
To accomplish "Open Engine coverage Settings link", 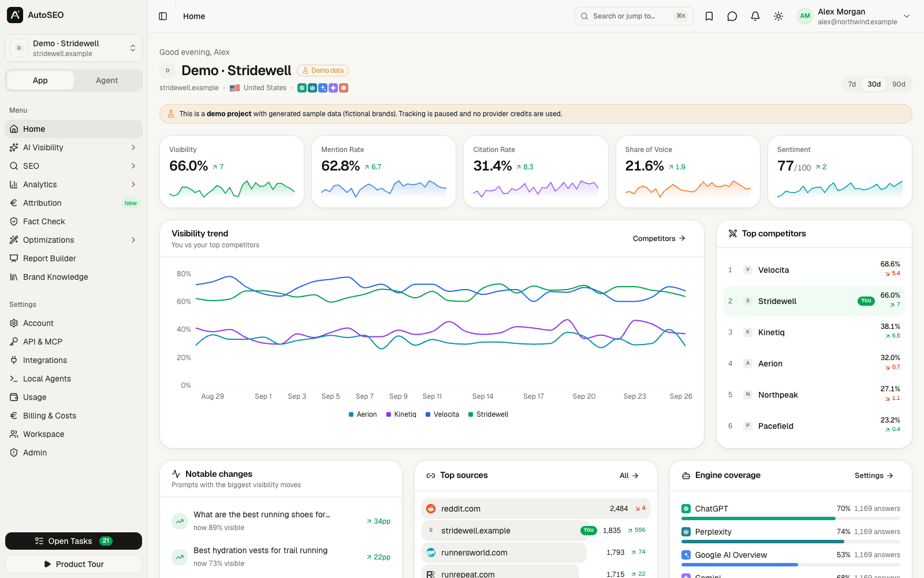I will pos(874,476).
